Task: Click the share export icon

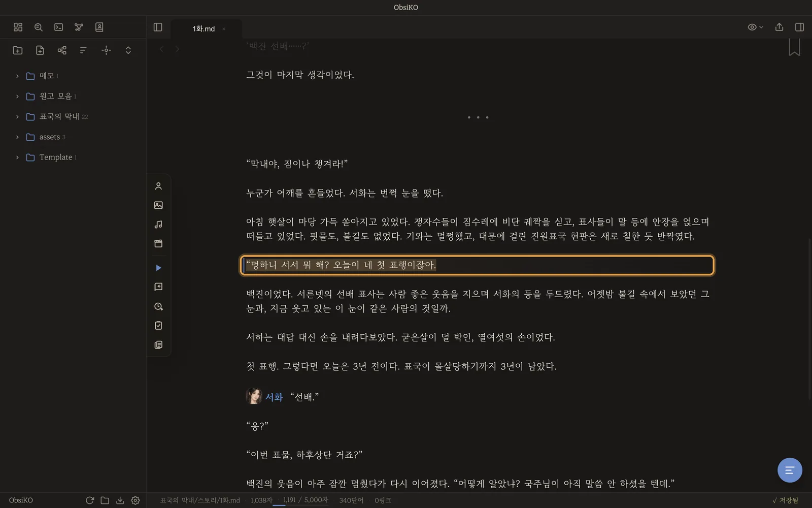Action: point(779,27)
